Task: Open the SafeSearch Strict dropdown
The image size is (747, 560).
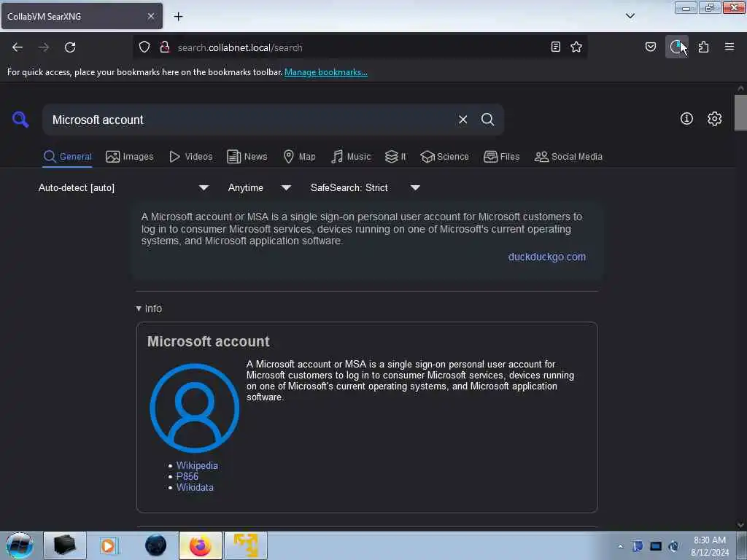Action: (365, 187)
